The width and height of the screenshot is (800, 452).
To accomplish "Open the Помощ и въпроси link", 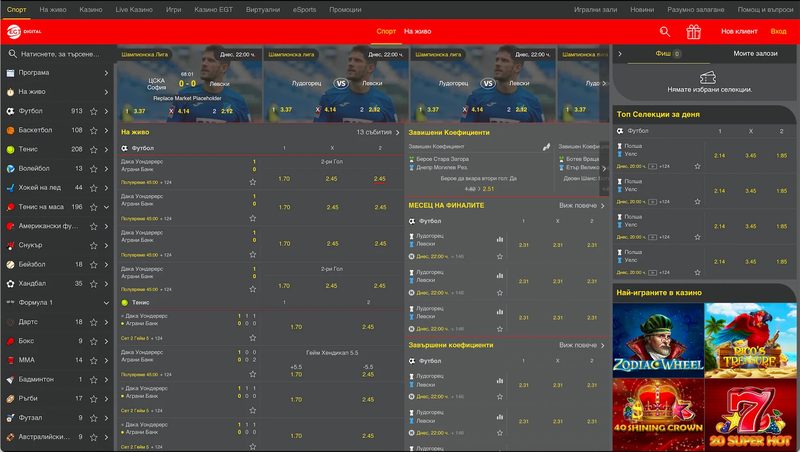I will tap(765, 9).
